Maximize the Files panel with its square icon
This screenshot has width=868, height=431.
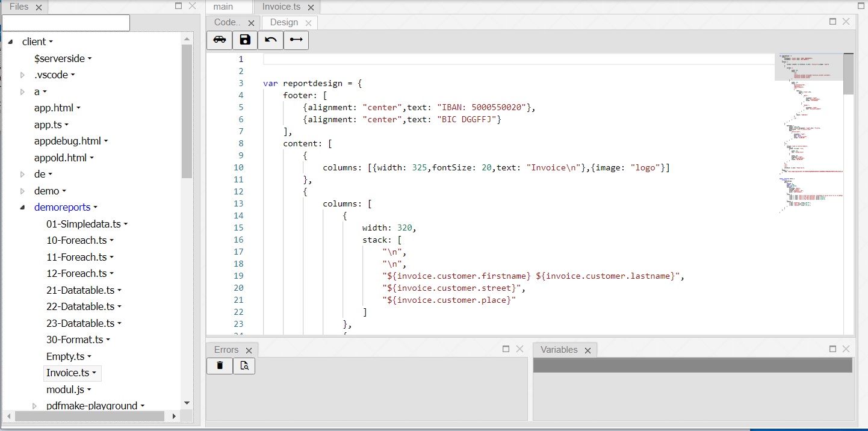pyautogui.click(x=178, y=5)
